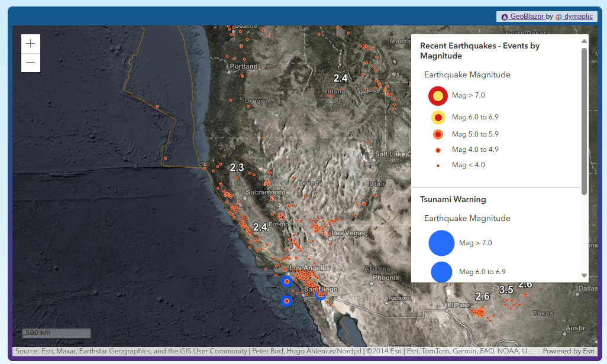Image resolution: width=607 pixels, height=364 pixels.
Task: Select the 3.5 magnitude label in Texas
Action: [x=506, y=290]
